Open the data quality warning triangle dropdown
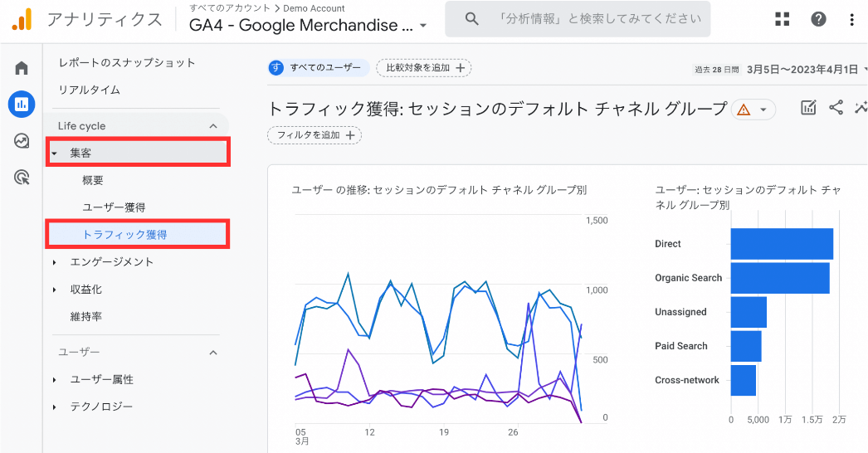868x453 pixels. point(753,110)
